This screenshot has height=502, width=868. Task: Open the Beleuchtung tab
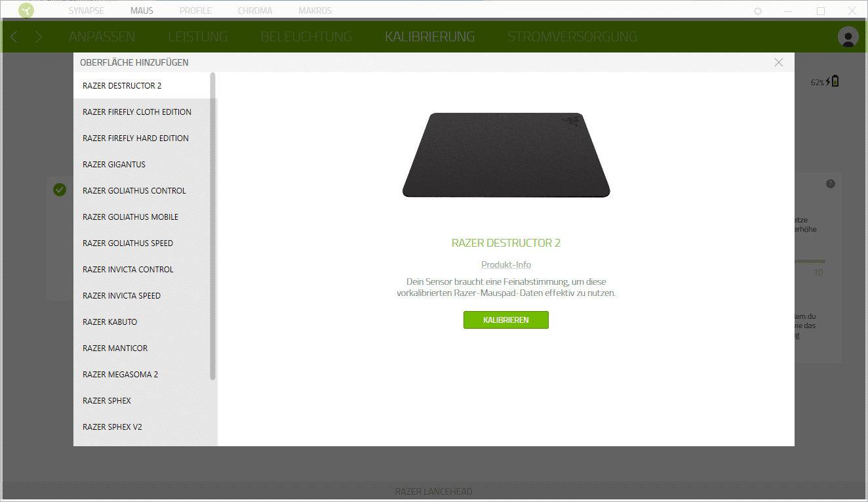tap(306, 37)
